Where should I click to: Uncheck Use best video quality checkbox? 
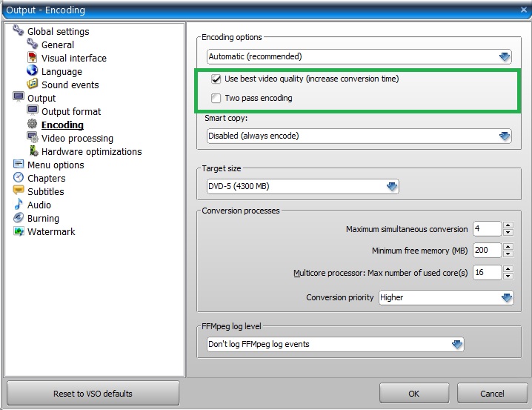pyautogui.click(x=216, y=79)
